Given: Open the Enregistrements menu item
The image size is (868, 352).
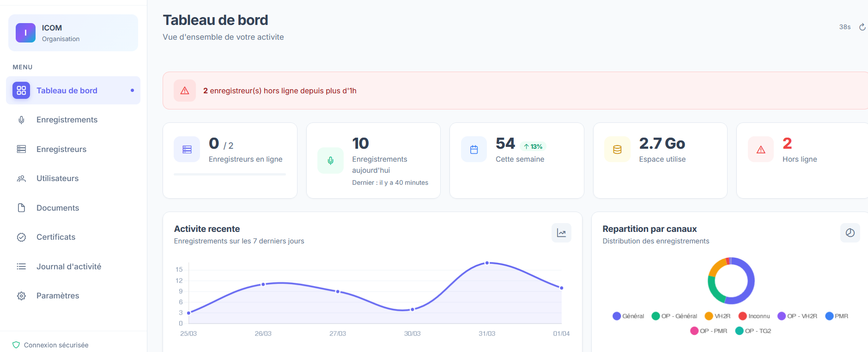Looking at the screenshot, I should [x=67, y=120].
